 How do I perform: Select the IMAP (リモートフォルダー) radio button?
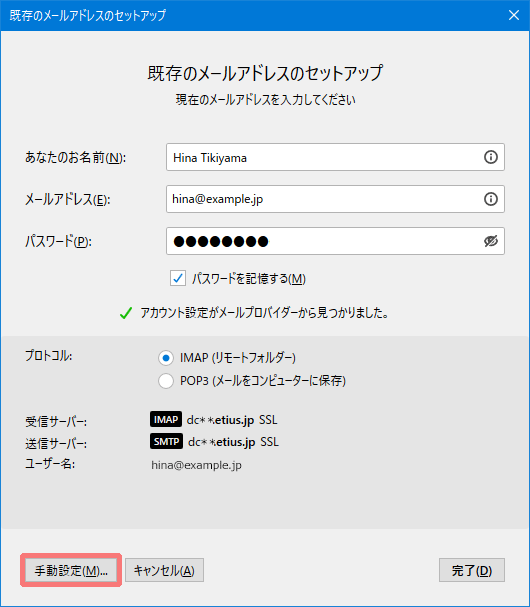tap(166, 358)
